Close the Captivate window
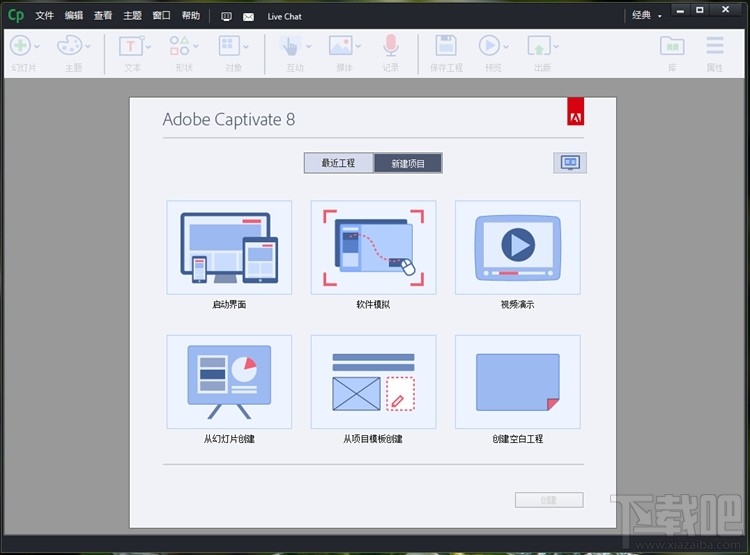 pyautogui.click(x=726, y=10)
